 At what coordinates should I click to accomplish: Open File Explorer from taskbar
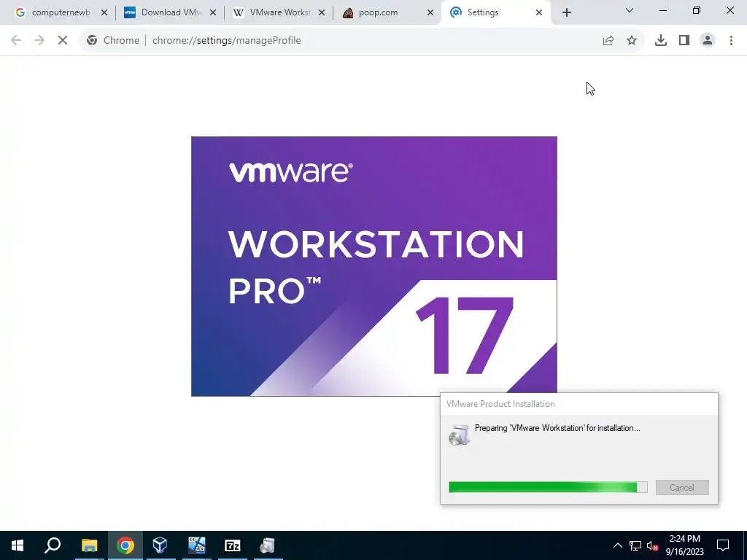point(89,545)
